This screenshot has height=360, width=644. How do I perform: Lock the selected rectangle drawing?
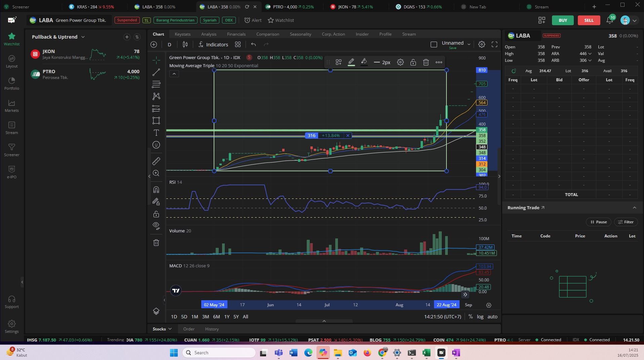point(413,62)
